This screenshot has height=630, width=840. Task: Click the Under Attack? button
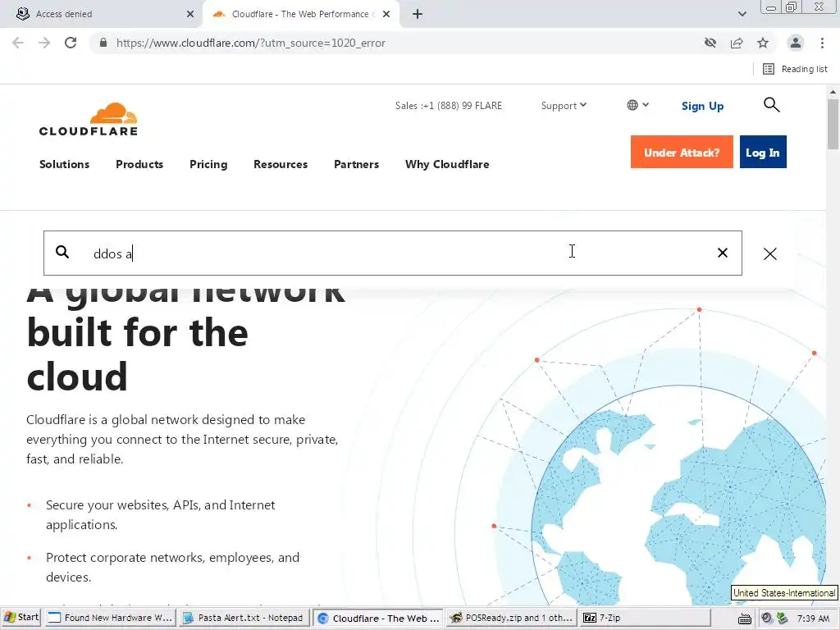point(682,152)
